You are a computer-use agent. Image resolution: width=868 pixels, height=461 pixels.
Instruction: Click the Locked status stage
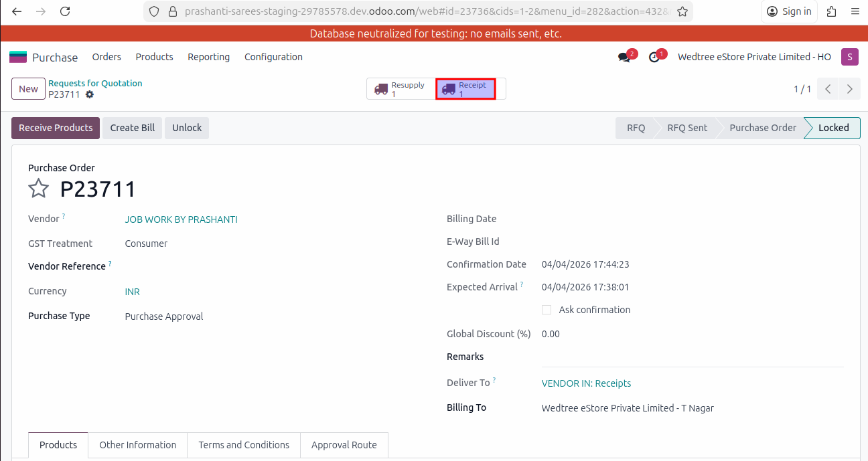833,128
